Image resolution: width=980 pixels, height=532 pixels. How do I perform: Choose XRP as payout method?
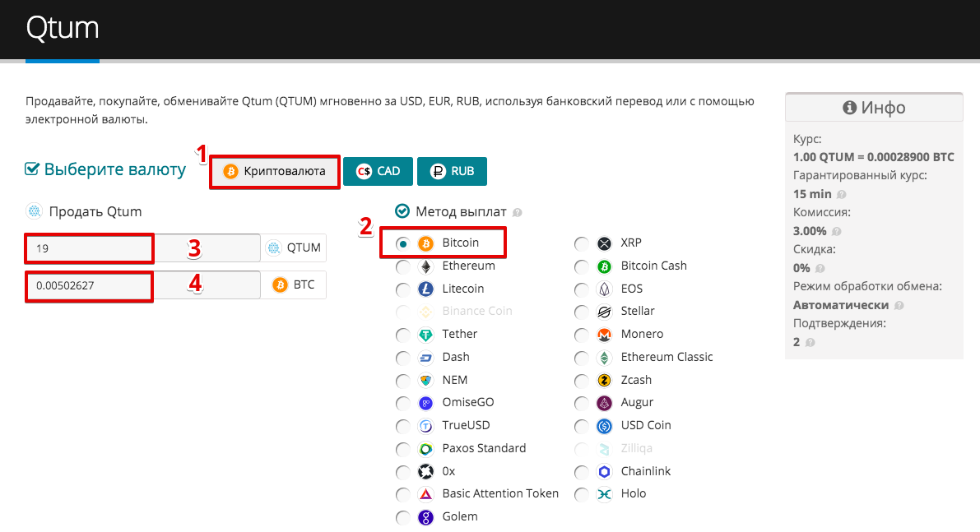tap(582, 243)
